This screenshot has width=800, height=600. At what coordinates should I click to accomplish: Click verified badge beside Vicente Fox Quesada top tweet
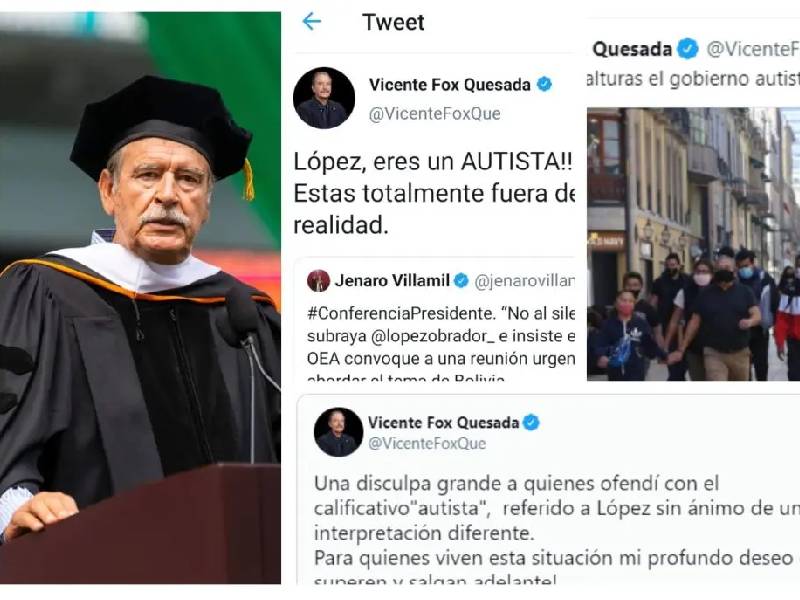pos(544,84)
